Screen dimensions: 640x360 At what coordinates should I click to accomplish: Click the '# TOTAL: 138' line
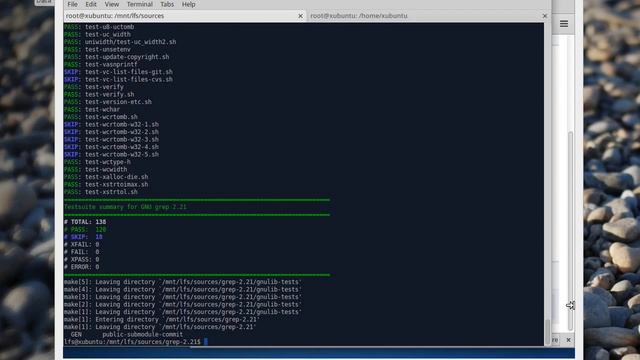point(85,222)
